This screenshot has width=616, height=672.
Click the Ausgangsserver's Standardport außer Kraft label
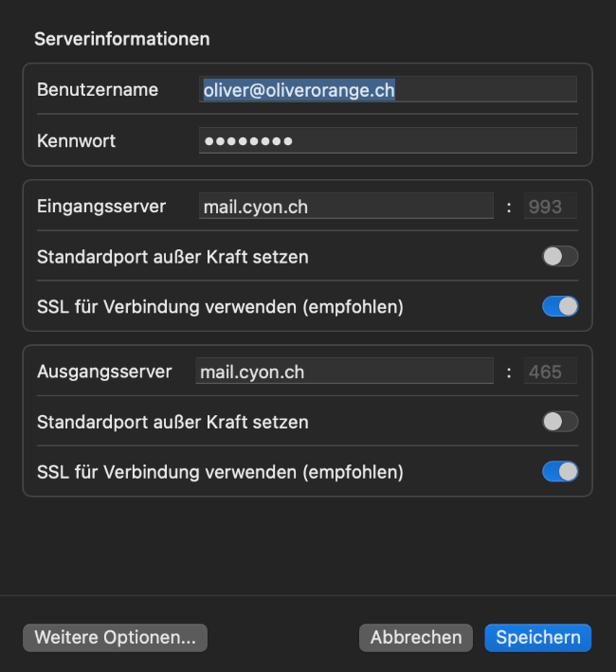pyautogui.click(x=172, y=422)
